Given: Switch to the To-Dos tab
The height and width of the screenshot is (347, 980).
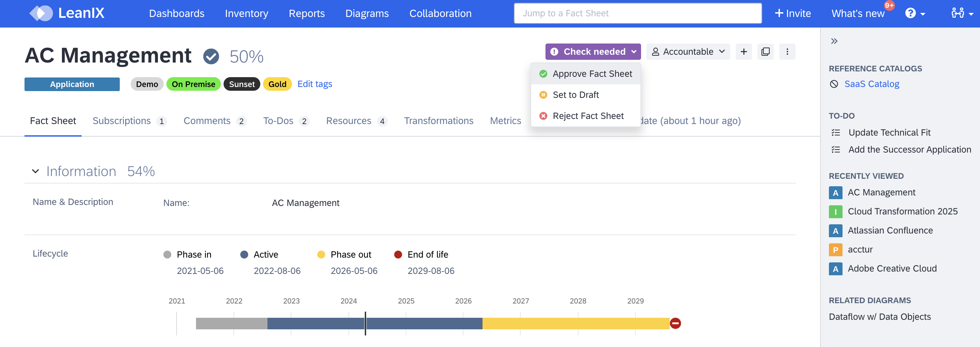Looking at the screenshot, I should coord(286,121).
